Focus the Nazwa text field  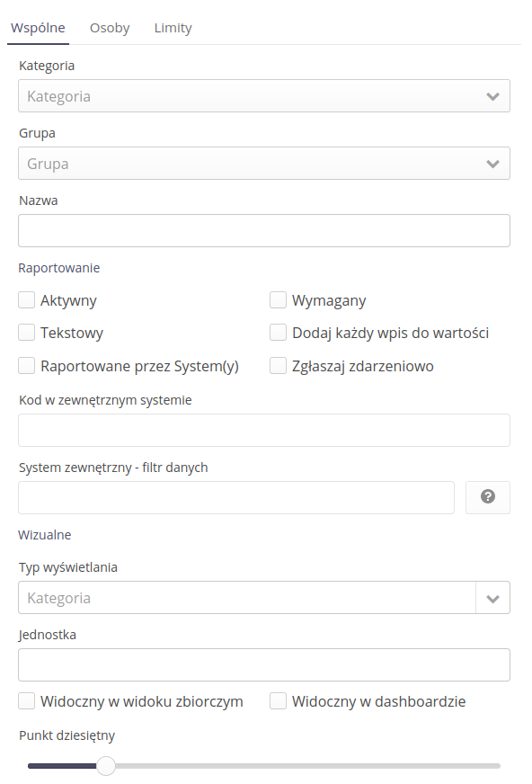[263, 230]
